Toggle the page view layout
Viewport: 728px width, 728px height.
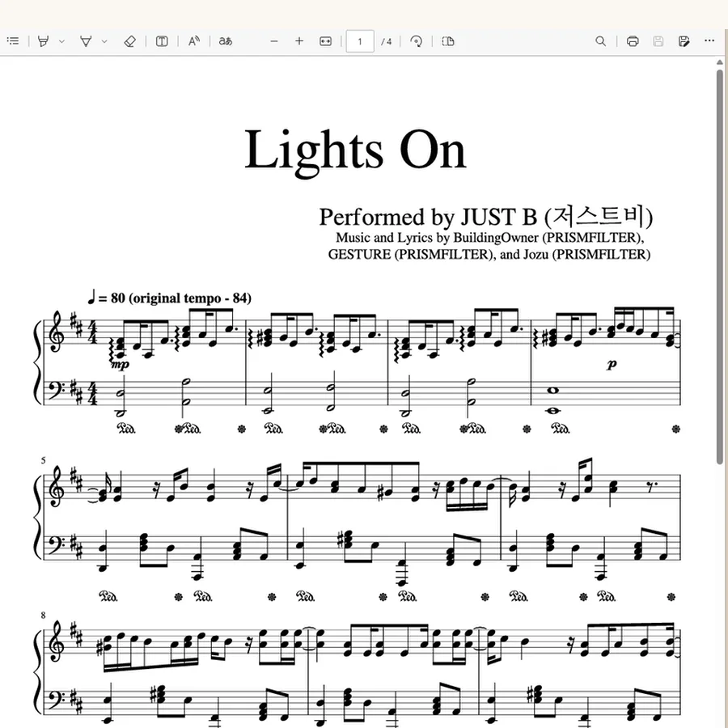tap(448, 41)
